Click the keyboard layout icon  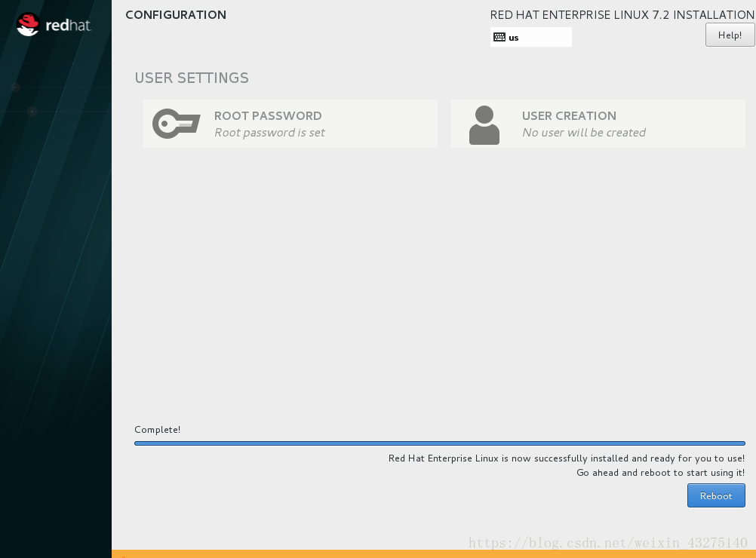coord(499,37)
